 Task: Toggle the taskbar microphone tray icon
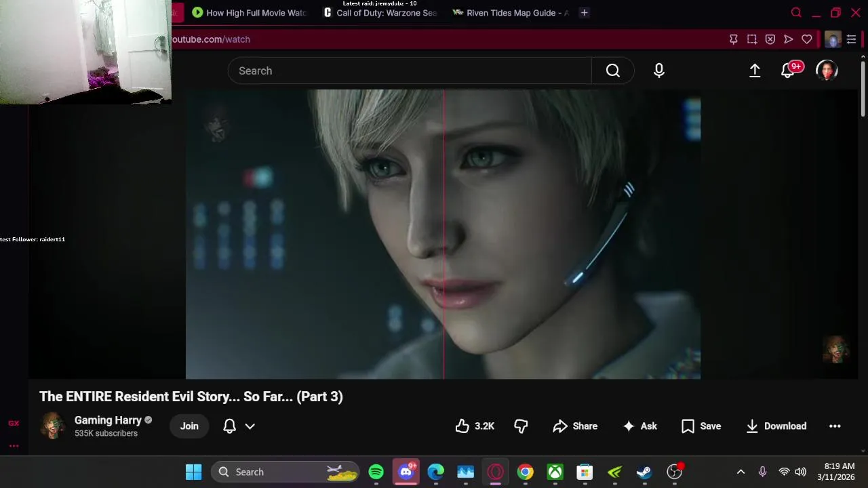point(762,472)
